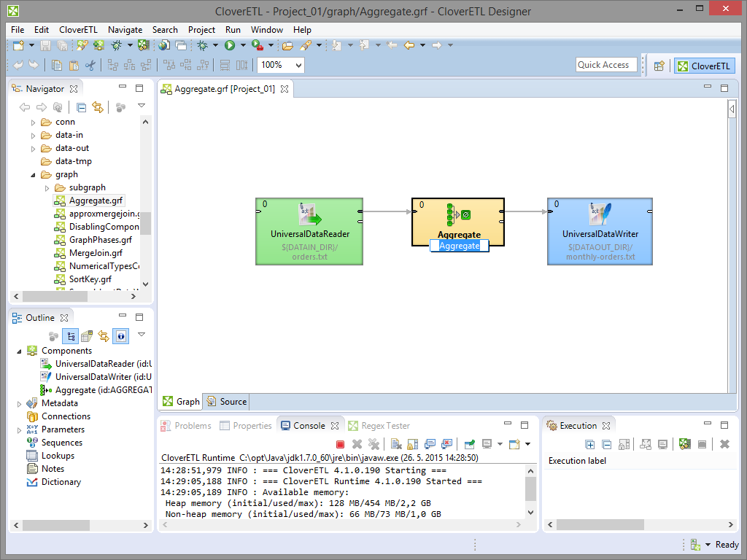Click the Debug bug icon in toolbar
Image resolution: width=747 pixels, height=560 pixels.
202,45
